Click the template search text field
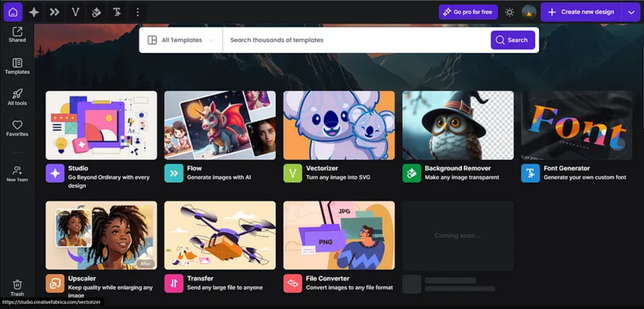 355,40
